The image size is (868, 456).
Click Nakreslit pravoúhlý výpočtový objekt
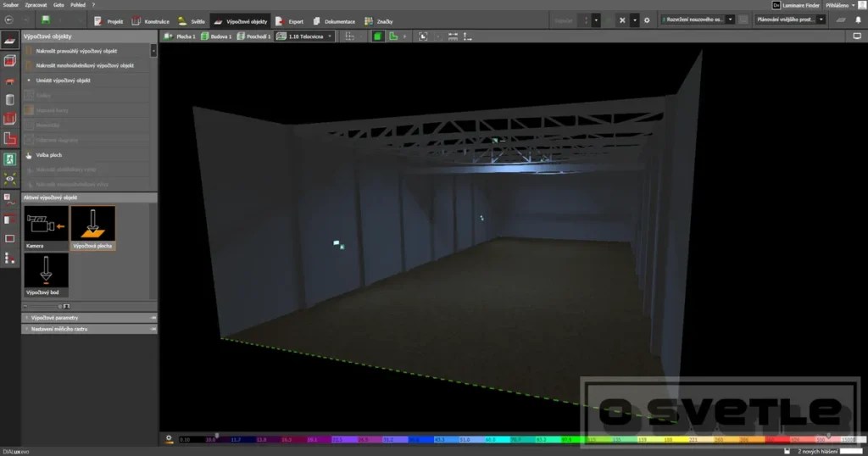click(x=87, y=51)
